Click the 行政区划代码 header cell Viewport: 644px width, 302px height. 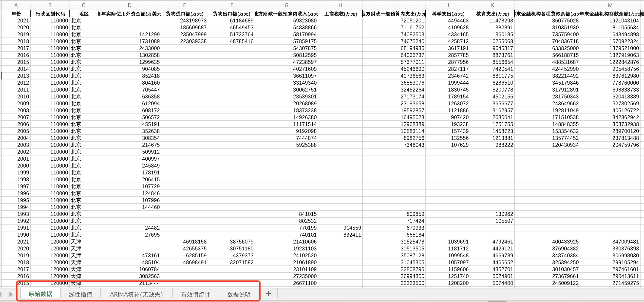coord(50,14)
